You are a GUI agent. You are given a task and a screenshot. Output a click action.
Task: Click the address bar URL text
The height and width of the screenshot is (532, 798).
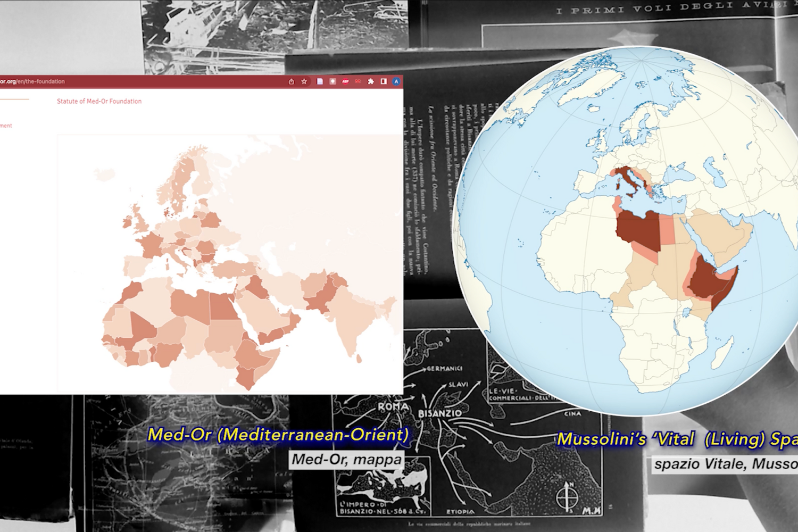(x=32, y=81)
